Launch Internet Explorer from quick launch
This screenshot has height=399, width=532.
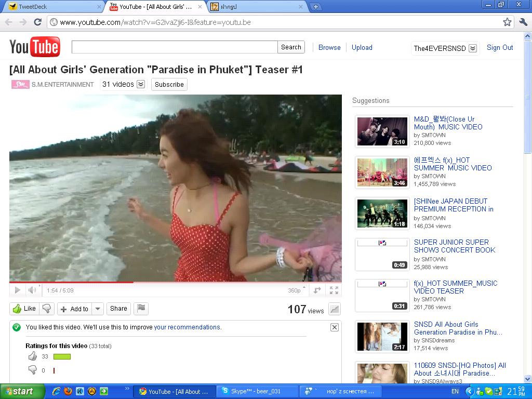point(56,391)
